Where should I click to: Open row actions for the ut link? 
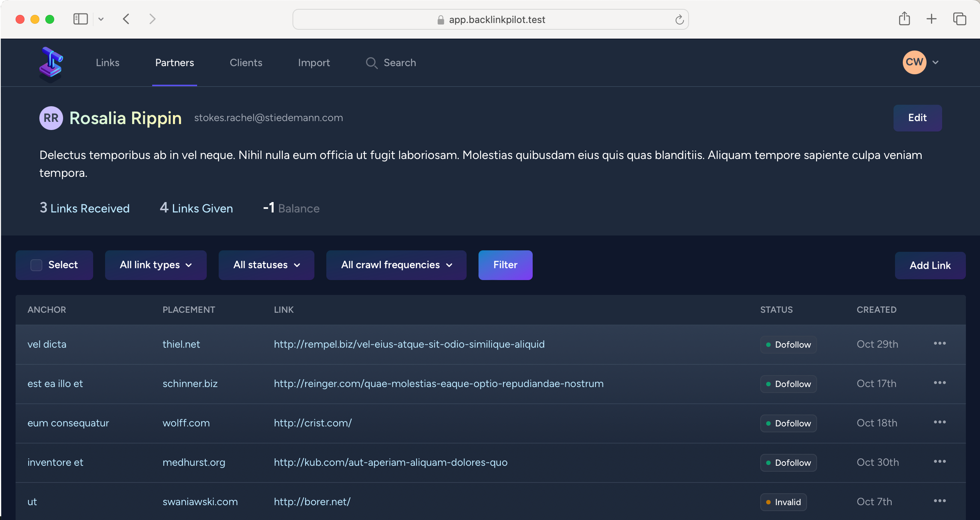[939, 501]
